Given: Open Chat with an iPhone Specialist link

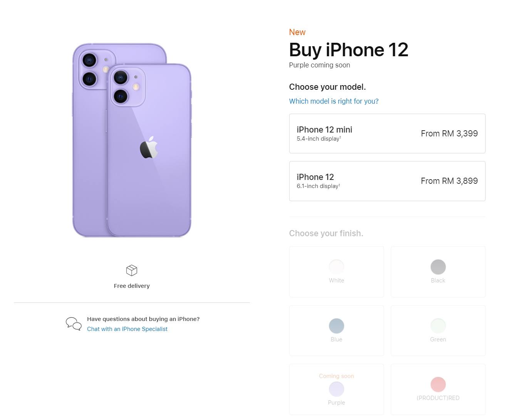Looking at the screenshot, I should click(127, 329).
